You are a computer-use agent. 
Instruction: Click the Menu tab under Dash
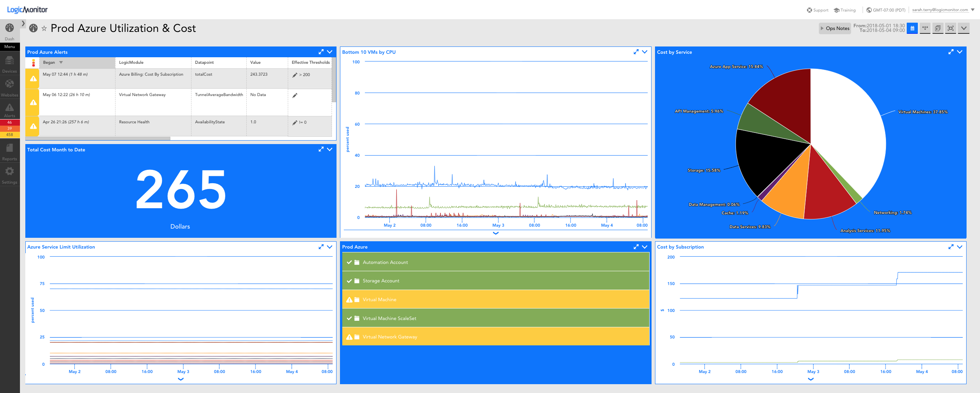10,47
